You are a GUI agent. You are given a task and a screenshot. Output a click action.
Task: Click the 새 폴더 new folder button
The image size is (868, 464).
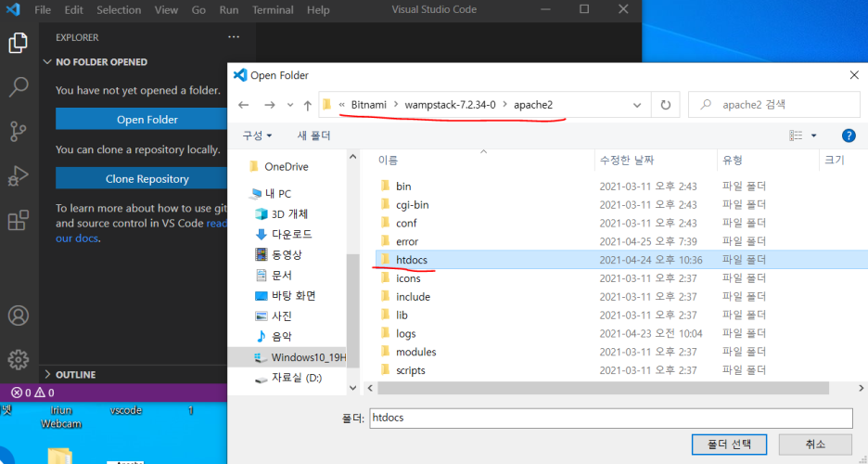coord(313,135)
